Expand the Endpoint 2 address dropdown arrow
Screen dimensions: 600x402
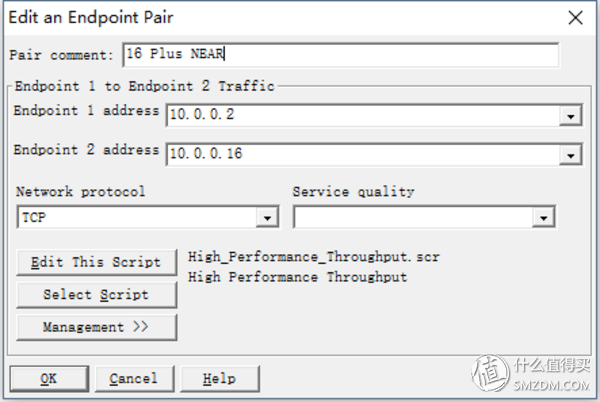pyautogui.click(x=571, y=155)
